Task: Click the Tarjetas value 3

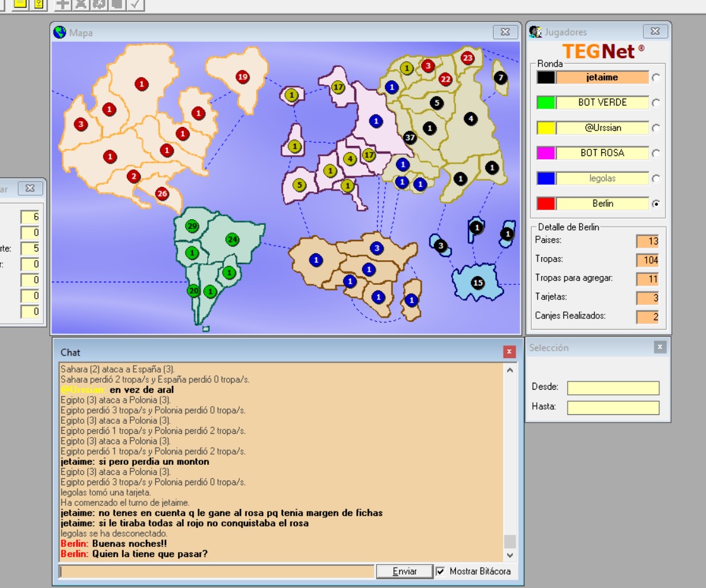Action: pyautogui.click(x=648, y=297)
